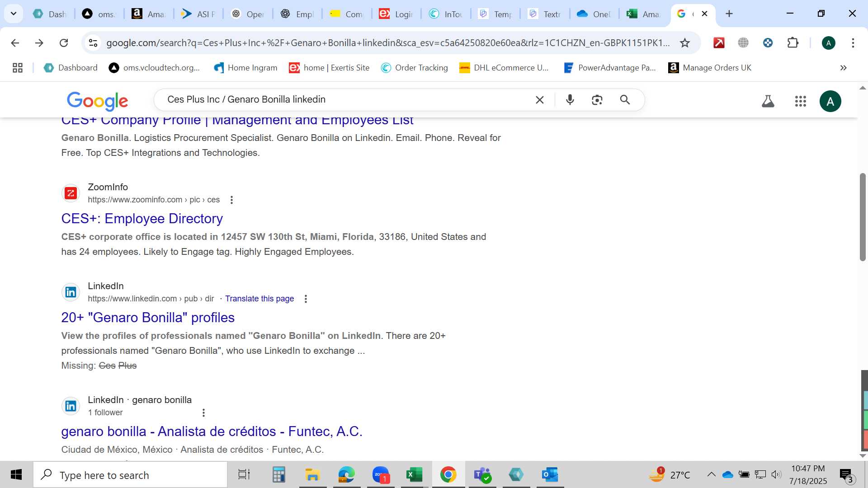Open Search Labs flask icon
The width and height of the screenshot is (868, 488).
tap(768, 101)
